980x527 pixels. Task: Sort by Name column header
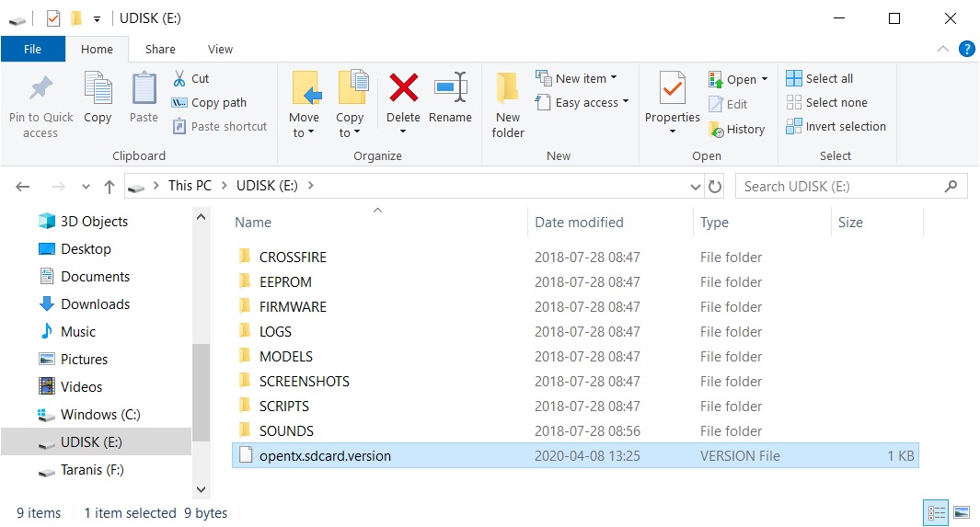[x=253, y=223]
